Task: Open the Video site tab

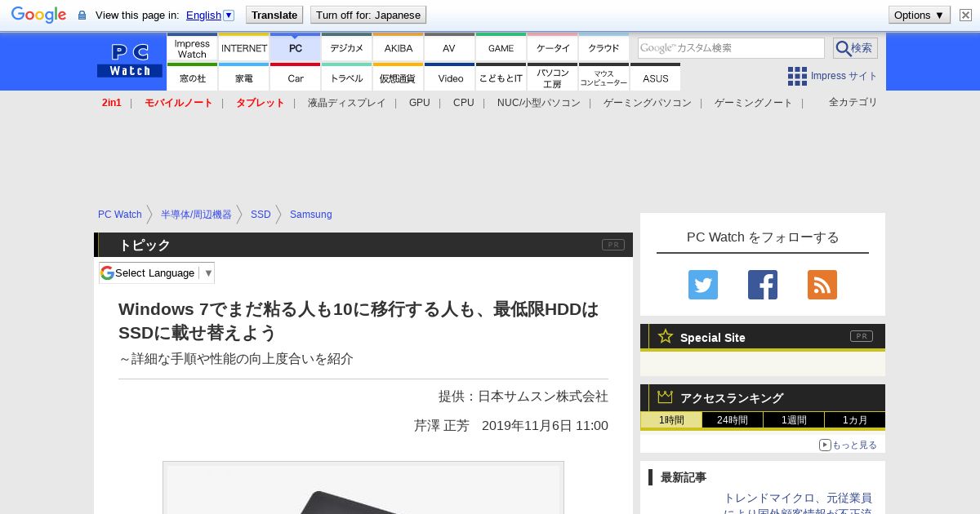Action: click(450, 78)
